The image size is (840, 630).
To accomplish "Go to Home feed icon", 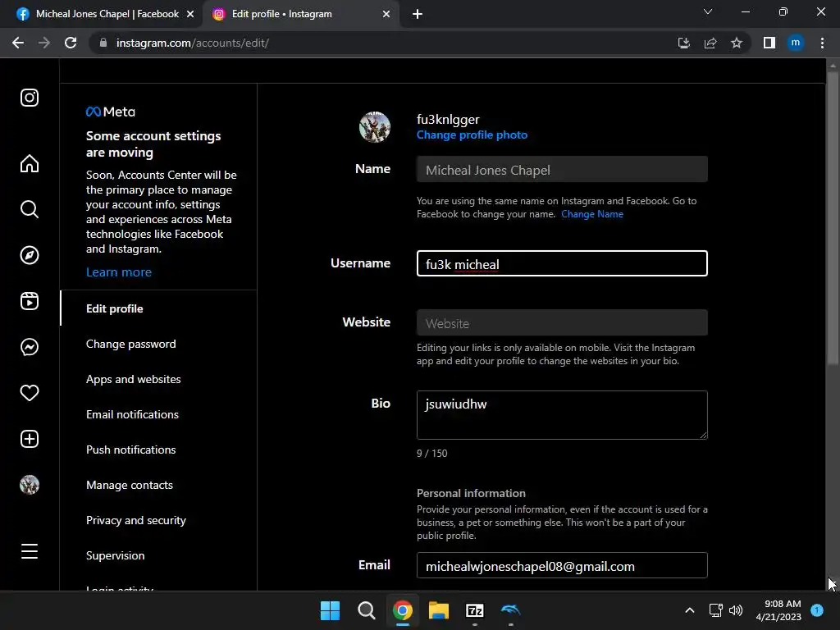I will point(30,163).
